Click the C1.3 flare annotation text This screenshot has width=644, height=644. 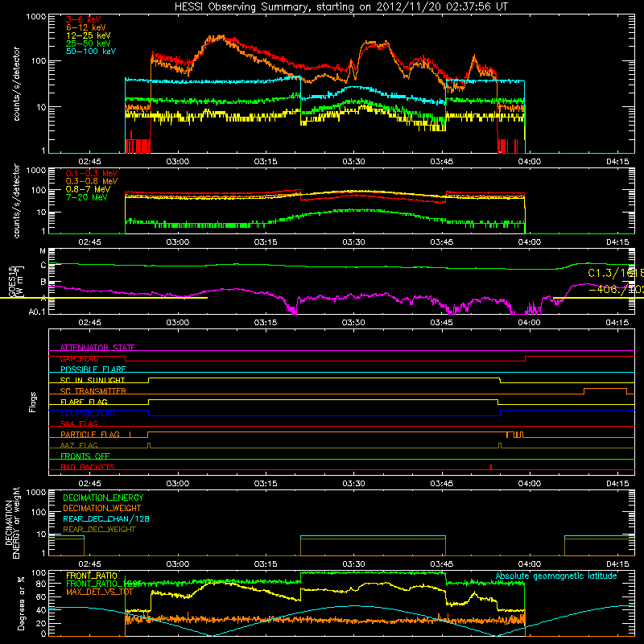615,273
